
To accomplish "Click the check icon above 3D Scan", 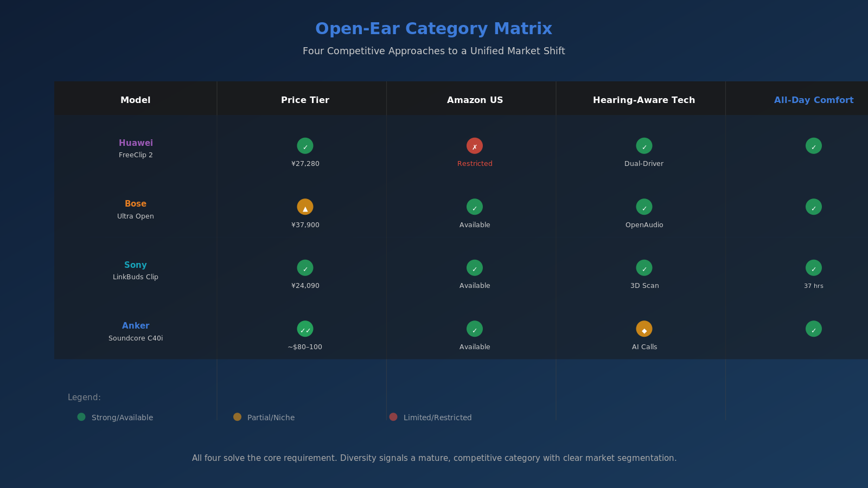I will click(644, 268).
